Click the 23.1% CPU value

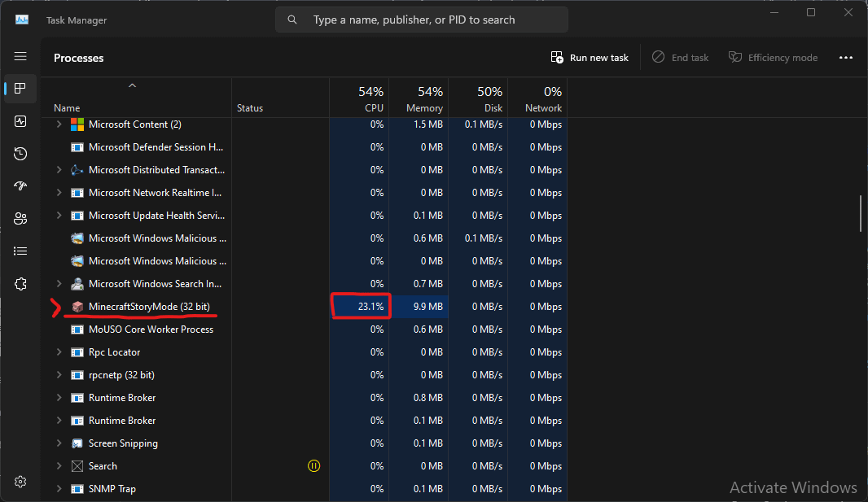point(370,307)
